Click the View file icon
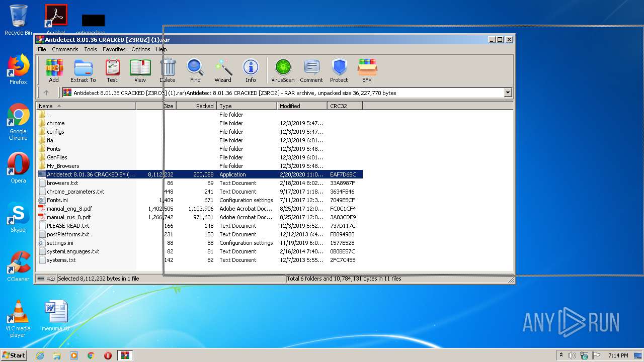 coord(140,71)
